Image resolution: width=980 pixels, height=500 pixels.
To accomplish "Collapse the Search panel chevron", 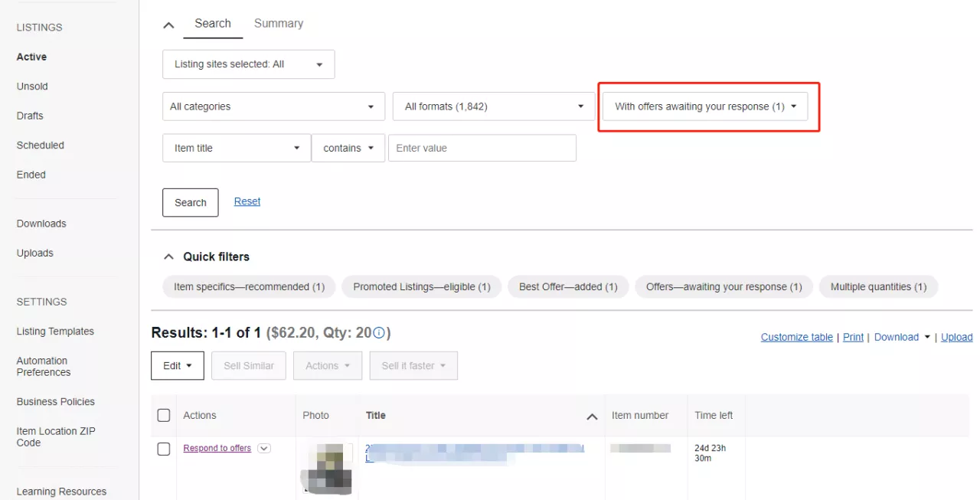I will point(169,25).
